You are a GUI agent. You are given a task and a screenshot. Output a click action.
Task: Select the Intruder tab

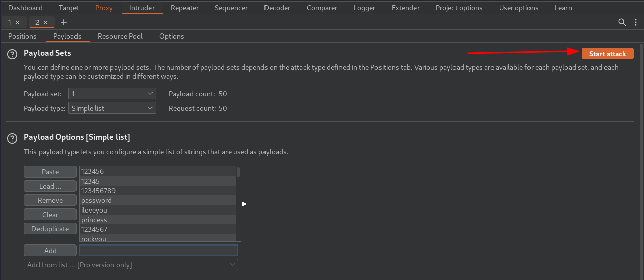coord(142,8)
